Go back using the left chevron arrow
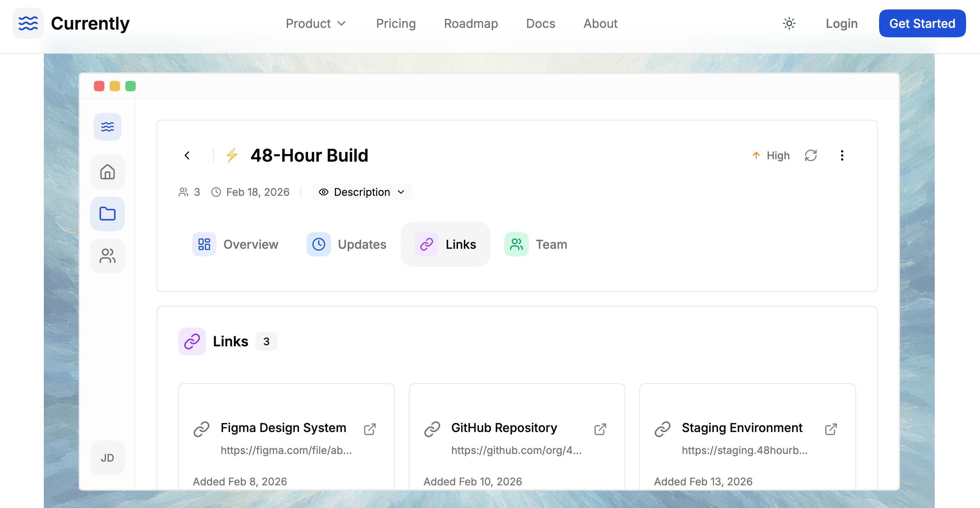 pyautogui.click(x=187, y=155)
